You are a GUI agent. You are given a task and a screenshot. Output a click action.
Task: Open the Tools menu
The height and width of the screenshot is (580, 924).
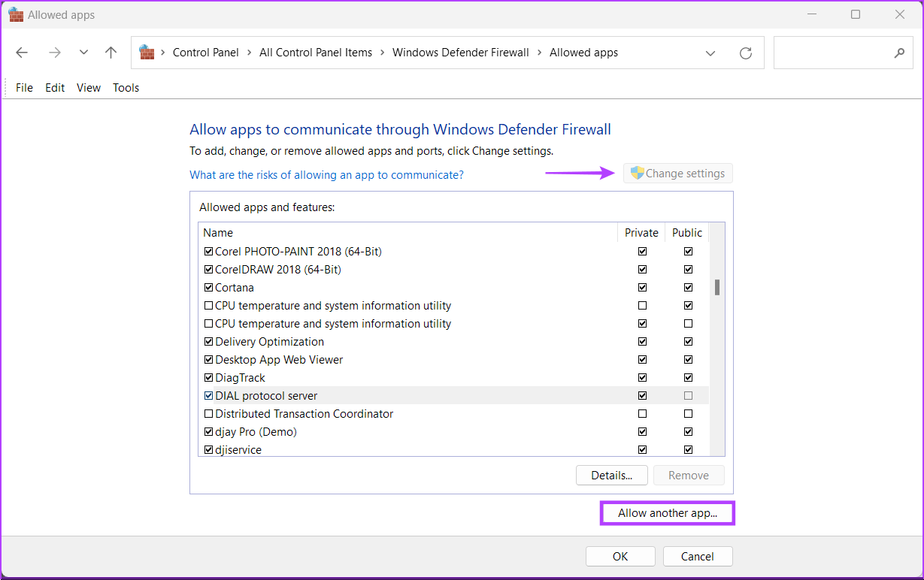click(x=126, y=88)
